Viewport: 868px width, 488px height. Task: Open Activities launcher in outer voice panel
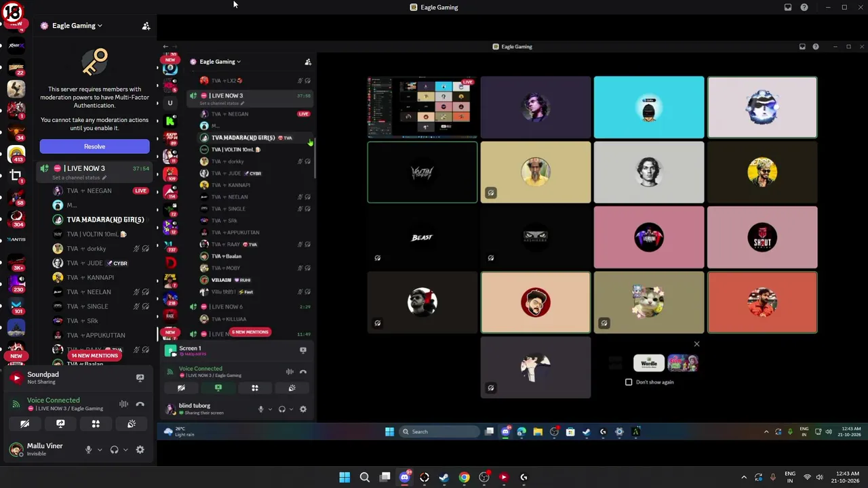96,424
